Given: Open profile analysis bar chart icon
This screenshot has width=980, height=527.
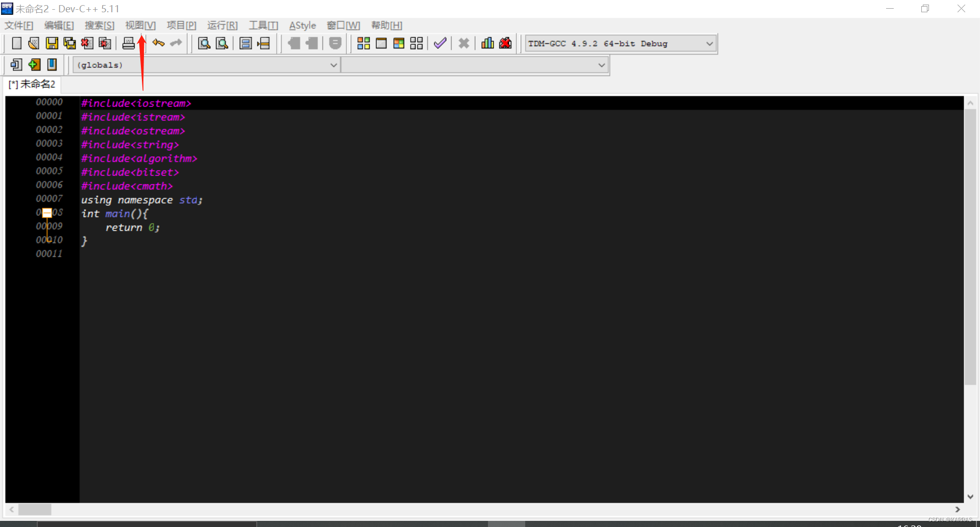Looking at the screenshot, I should tap(487, 43).
